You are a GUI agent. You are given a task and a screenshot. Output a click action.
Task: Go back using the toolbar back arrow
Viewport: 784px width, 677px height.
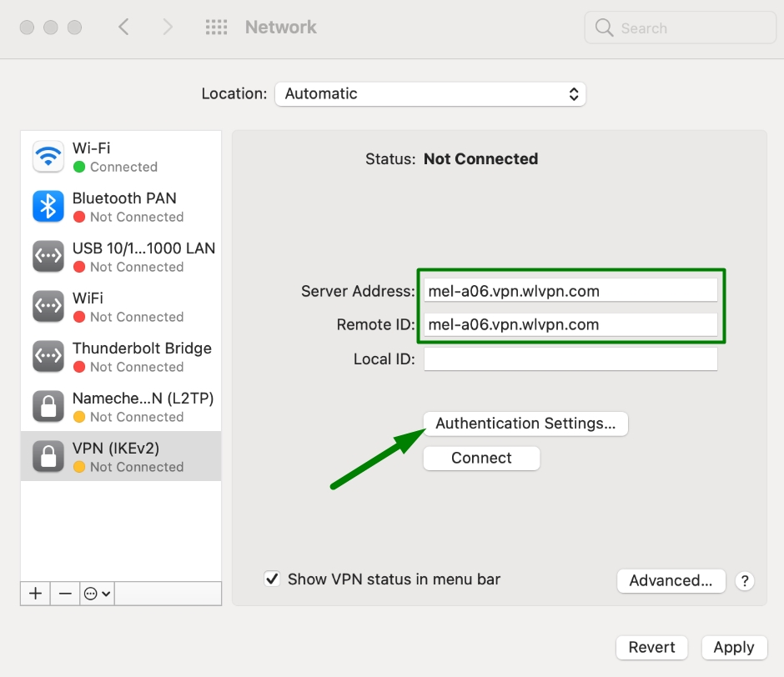[123, 27]
